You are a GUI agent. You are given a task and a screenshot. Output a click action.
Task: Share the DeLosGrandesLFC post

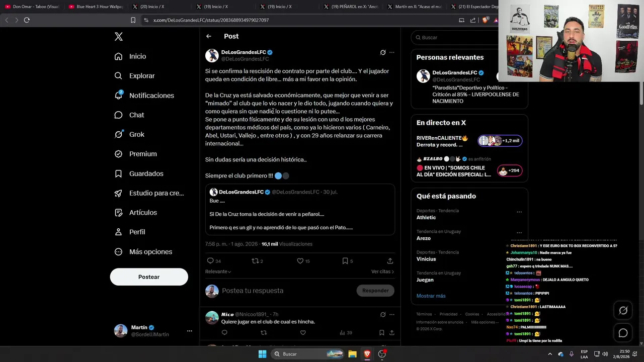point(390,261)
